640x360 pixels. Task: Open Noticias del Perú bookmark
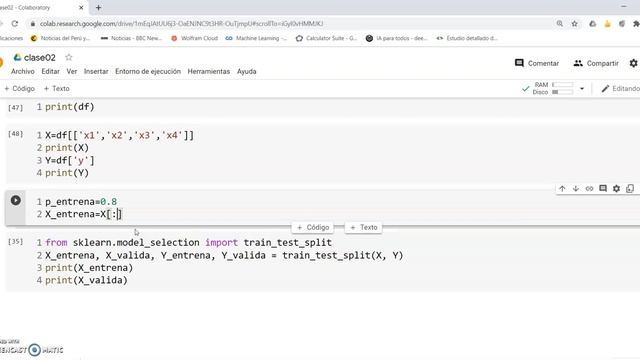point(60,38)
